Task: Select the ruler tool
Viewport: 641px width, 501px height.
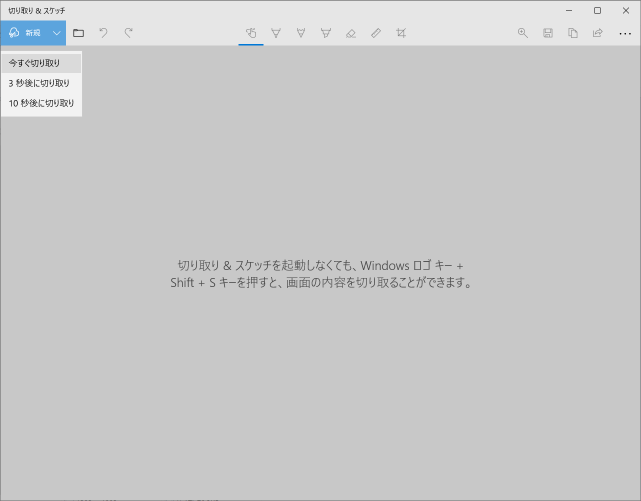Action: tap(376, 33)
